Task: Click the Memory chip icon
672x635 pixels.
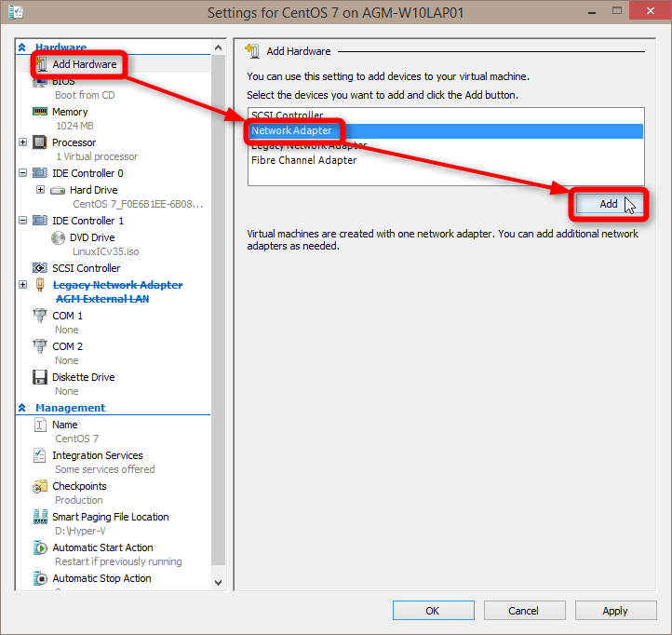Action: point(40,112)
